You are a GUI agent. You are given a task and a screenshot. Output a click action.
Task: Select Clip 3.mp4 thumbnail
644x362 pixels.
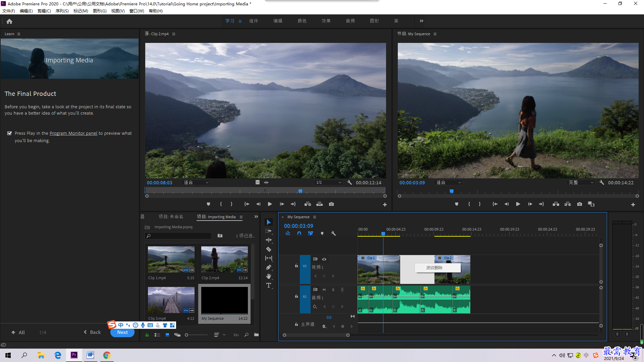(171, 299)
